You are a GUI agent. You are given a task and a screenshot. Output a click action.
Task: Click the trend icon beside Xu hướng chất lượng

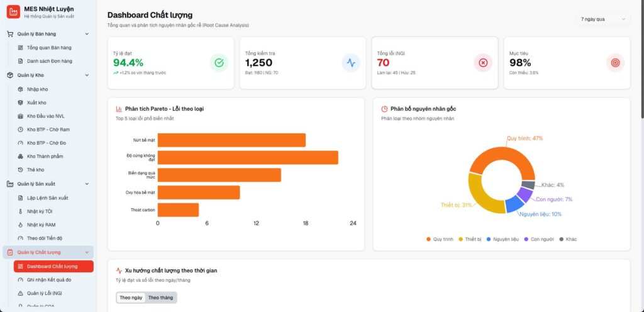click(x=119, y=270)
